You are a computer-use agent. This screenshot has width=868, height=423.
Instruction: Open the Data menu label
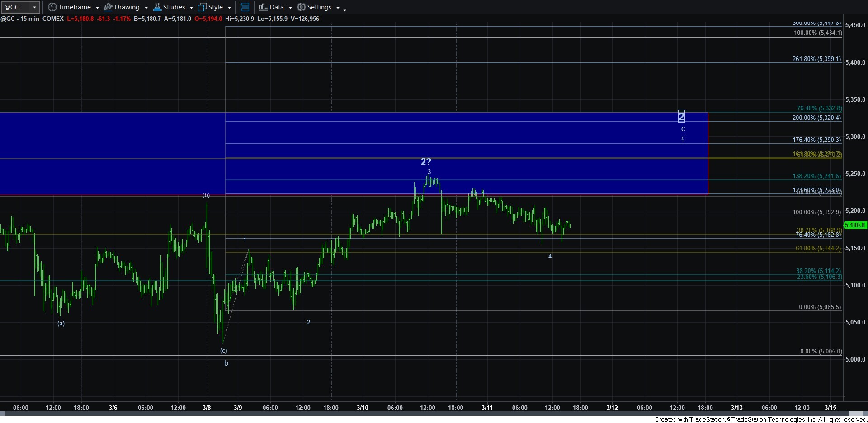[x=277, y=7]
